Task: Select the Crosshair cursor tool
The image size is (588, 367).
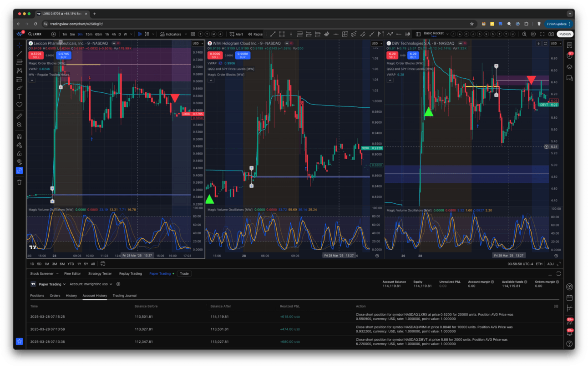Action: tap(19, 45)
